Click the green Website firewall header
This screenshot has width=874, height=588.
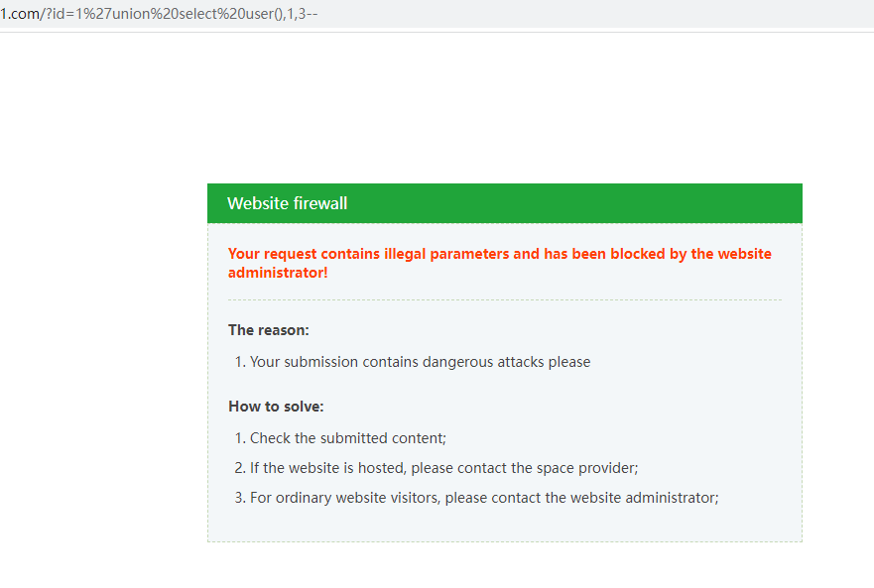click(505, 202)
